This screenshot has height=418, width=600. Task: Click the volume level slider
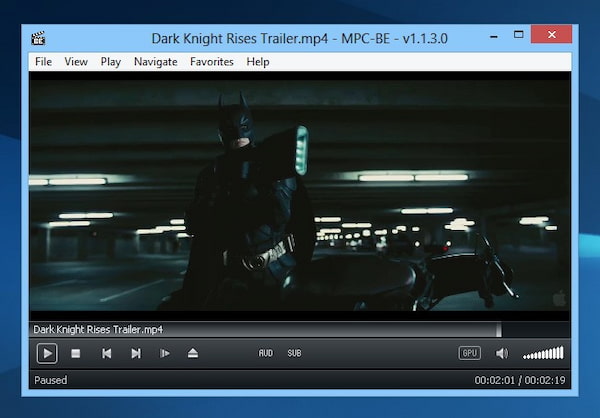tap(543, 353)
